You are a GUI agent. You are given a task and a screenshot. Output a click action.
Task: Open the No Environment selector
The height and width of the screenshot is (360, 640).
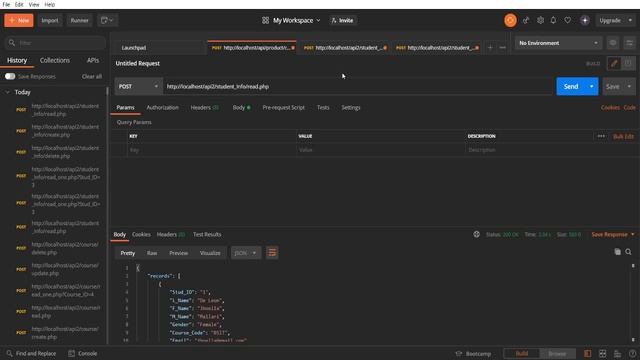[558, 43]
